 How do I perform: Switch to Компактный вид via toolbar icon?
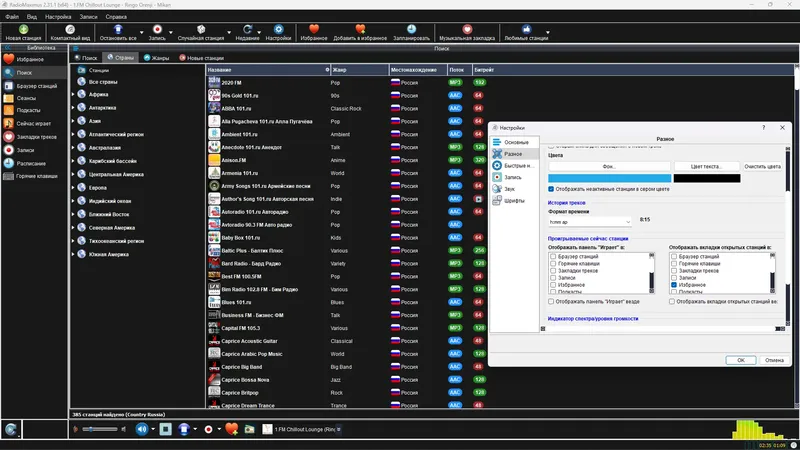point(70,30)
